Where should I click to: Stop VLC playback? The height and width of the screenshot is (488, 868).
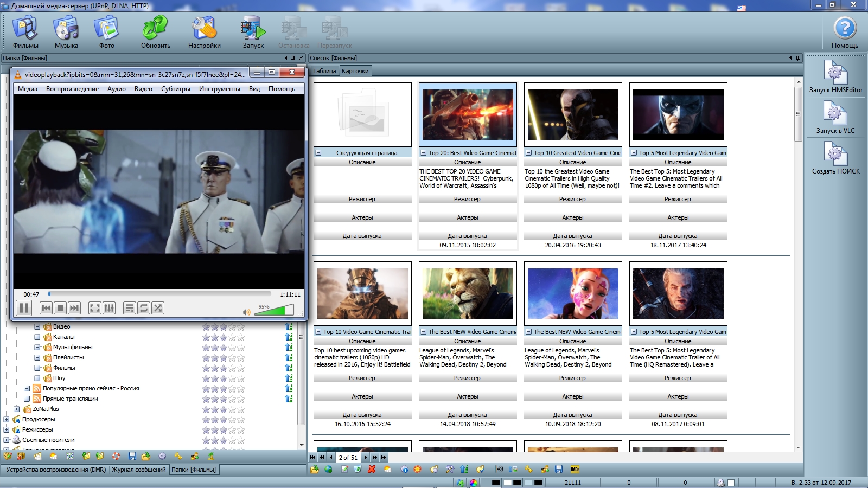click(60, 308)
